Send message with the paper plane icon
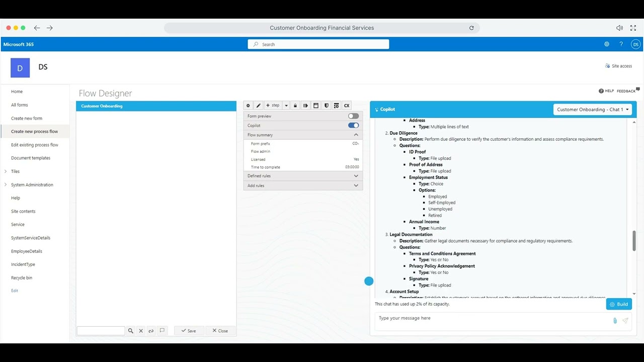This screenshot has height=362, width=644. click(x=625, y=320)
